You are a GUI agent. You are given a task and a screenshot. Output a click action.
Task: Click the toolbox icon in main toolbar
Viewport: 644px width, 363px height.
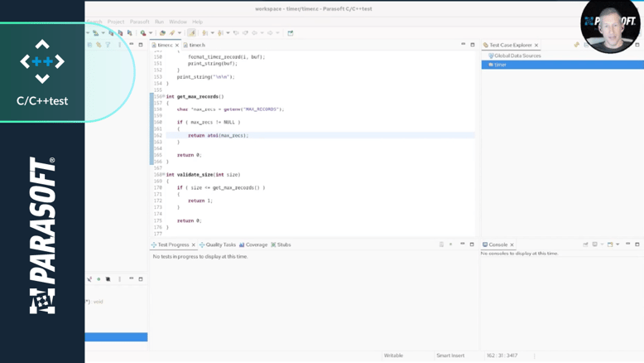pyautogui.click(x=162, y=33)
